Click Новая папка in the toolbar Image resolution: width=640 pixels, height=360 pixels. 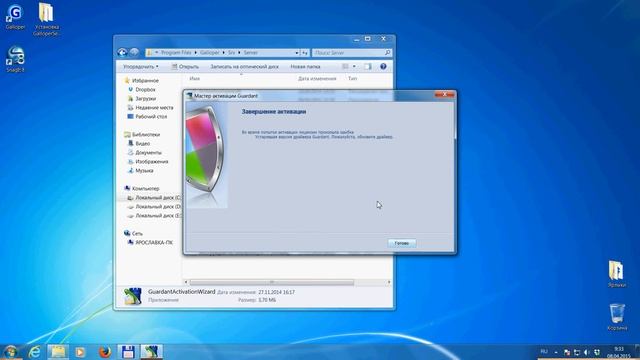click(305, 66)
